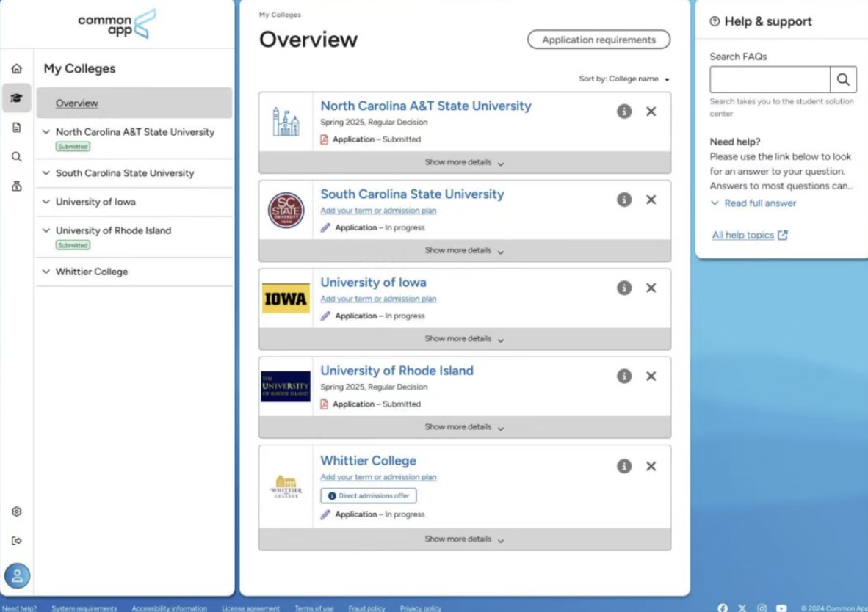Open Need help? footer link
The width and height of the screenshot is (868, 612).
(19, 608)
